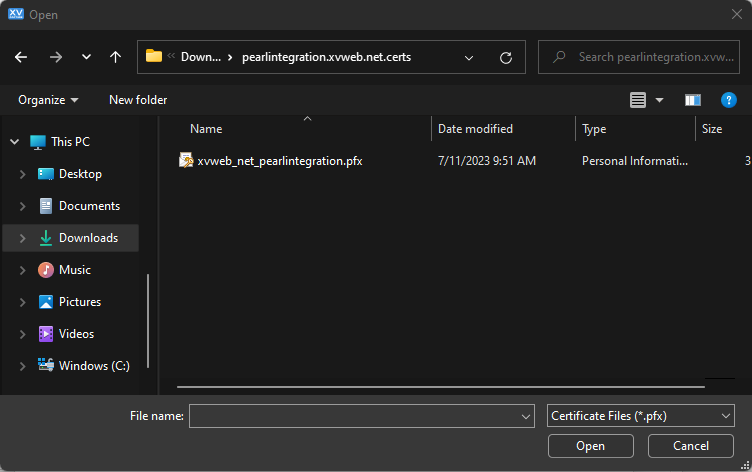Viewport: 752px width, 472px height.
Task: Click the Open button
Action: (590, 446)
